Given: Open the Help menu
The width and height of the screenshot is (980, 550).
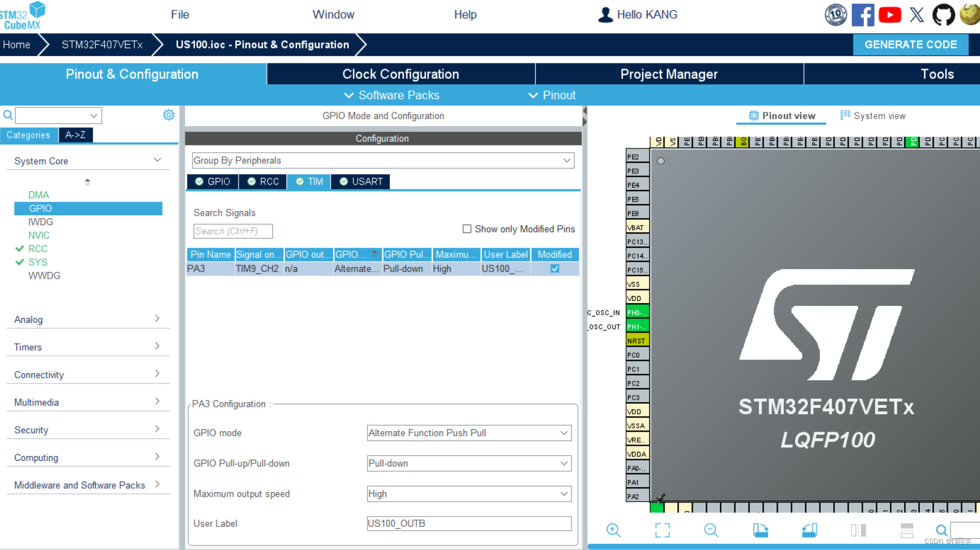Looking at the screenshot, I should [465, 15].
